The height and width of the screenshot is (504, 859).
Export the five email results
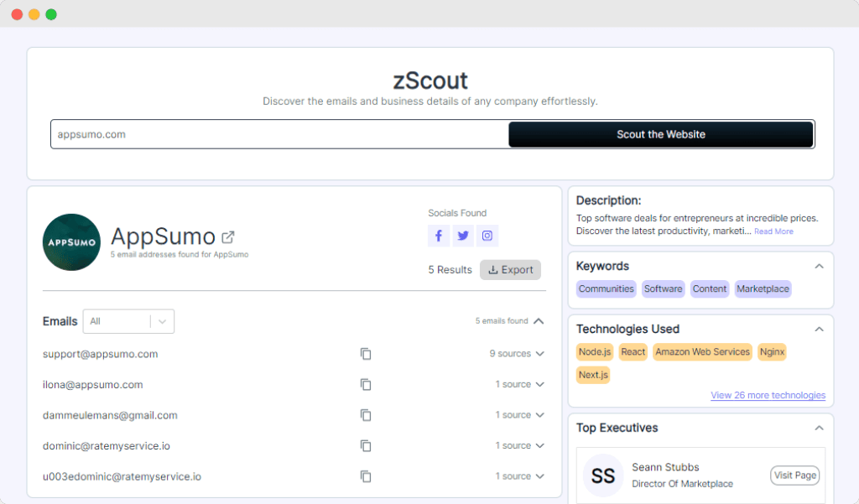pyautogui.click(x=510, y=269)
